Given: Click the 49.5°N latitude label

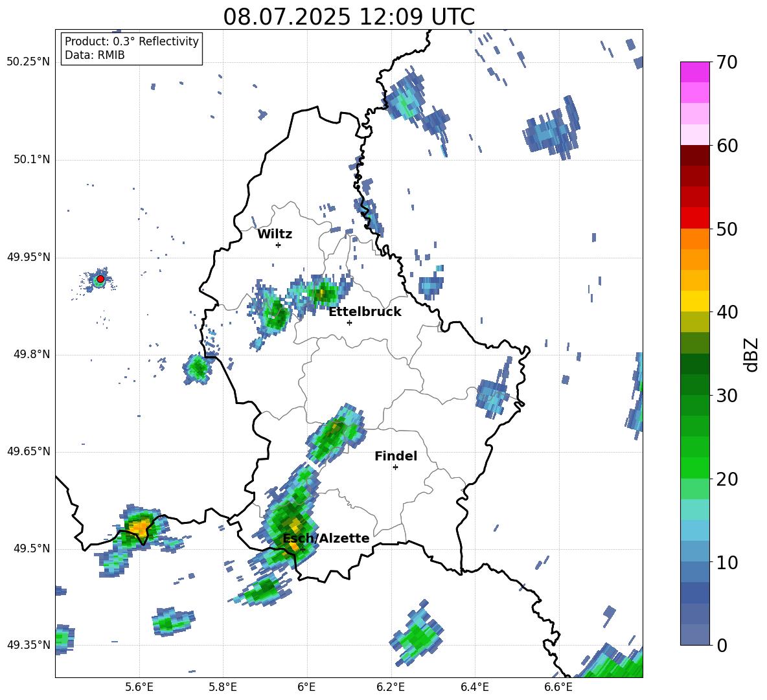Looking at the screenshot, I should tap(31, 548).
